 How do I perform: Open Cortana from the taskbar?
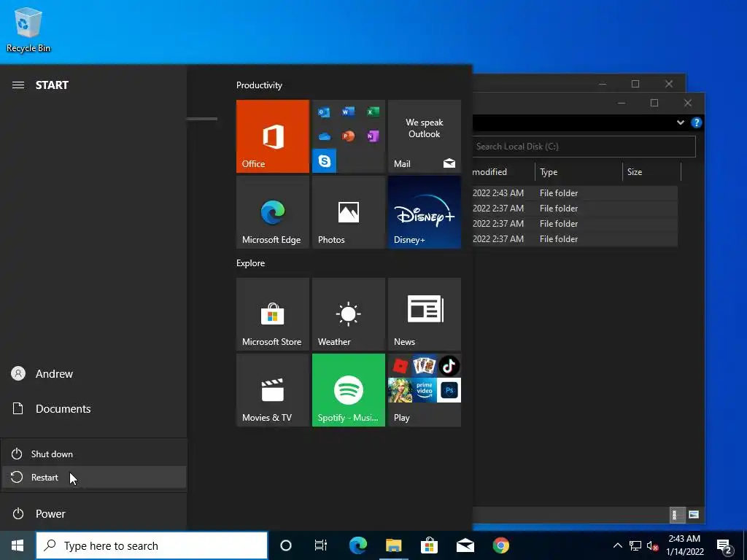[x=286, y=545]
